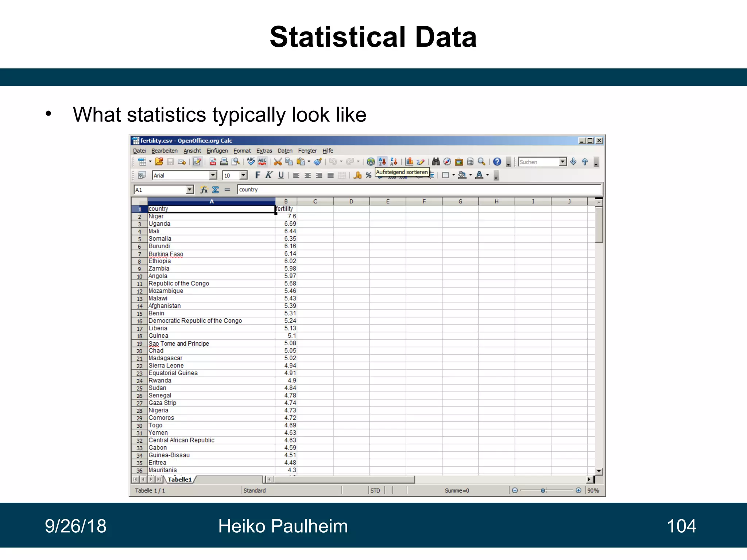The width and height of the screenshot is (747, 560).
Task: Open the Arial font name dropdown
Action: [213, 175]
